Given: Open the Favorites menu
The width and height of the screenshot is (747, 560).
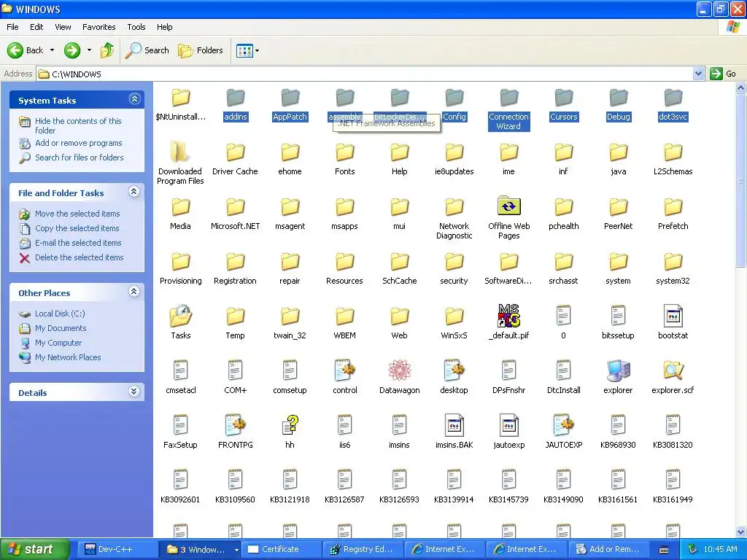Looking at the screenshot, I should pos(98,27).
